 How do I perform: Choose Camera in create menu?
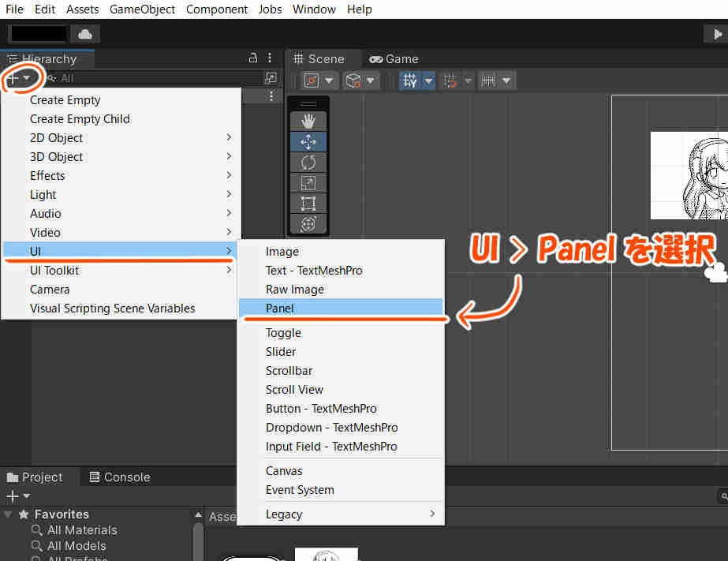click(121, 290)
